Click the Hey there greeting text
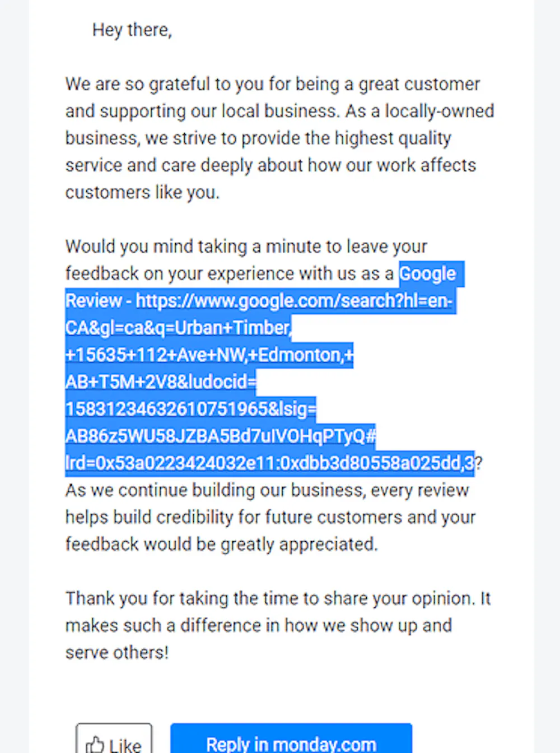560x753 pixels. click(x=132, y=30)
